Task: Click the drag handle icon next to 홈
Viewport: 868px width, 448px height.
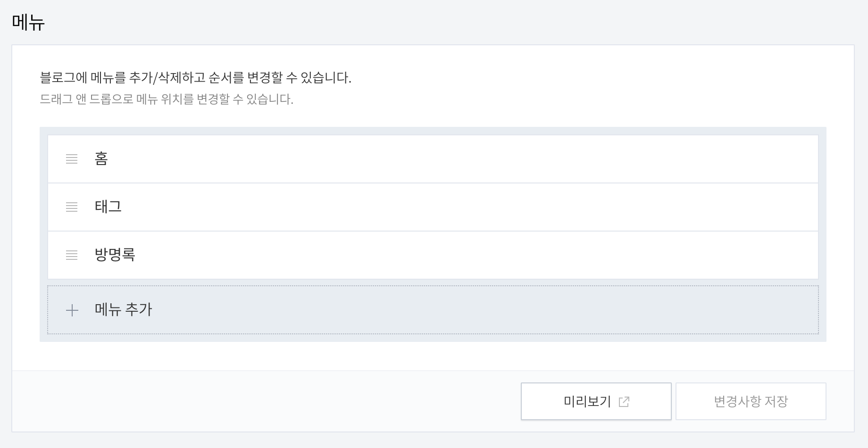Action: (72, 159)
